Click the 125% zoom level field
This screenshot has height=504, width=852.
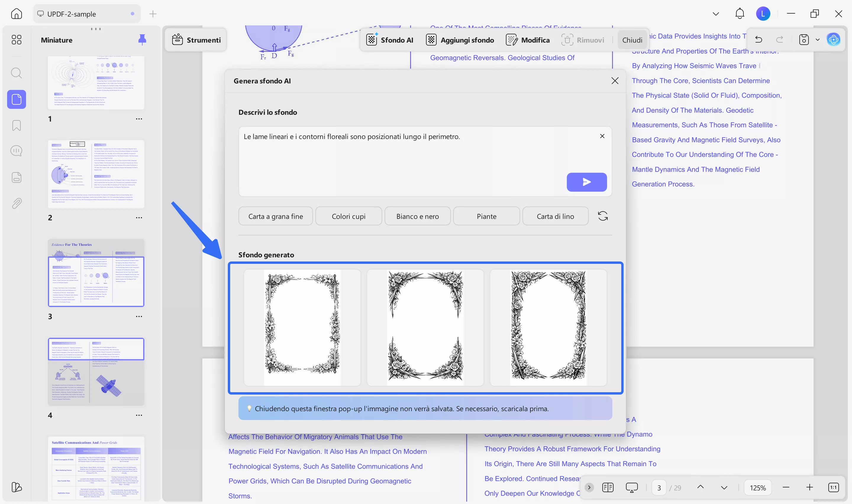[x=757, y=488]
